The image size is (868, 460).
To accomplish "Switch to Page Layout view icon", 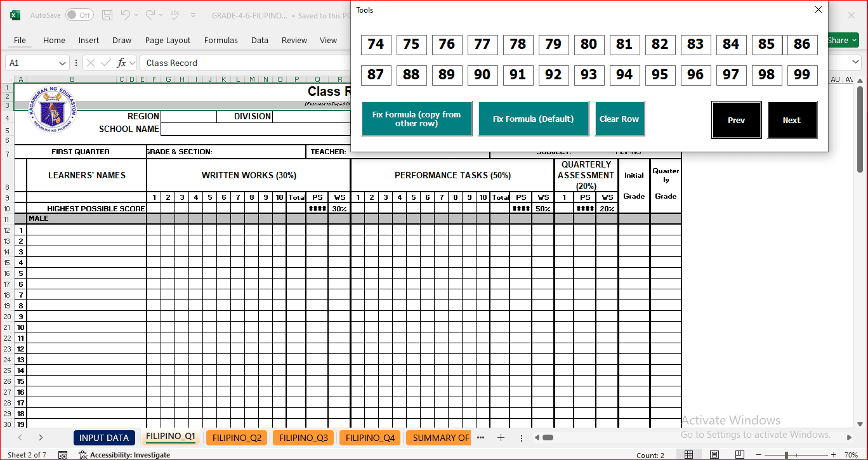I will pyautogui.click(x=714, y=455).
